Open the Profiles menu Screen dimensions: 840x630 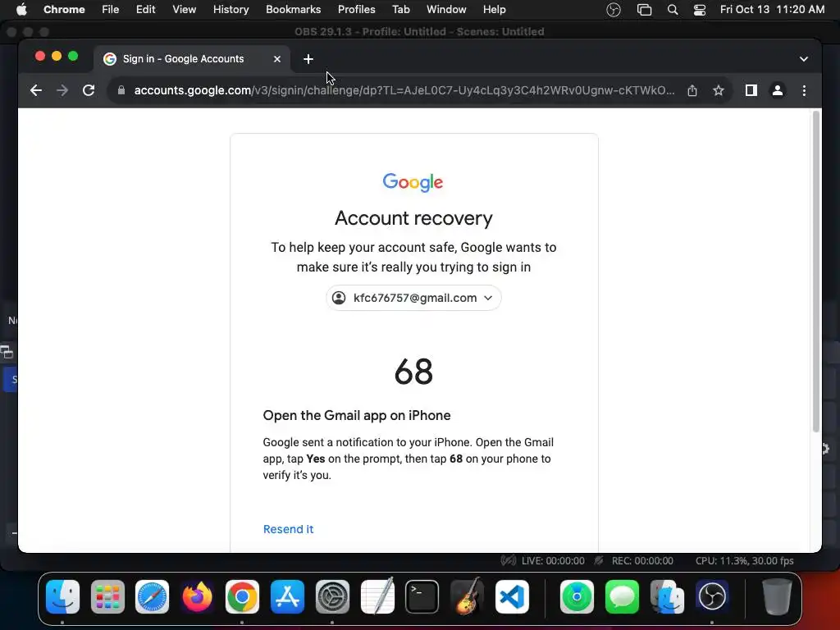coord(356,10)
